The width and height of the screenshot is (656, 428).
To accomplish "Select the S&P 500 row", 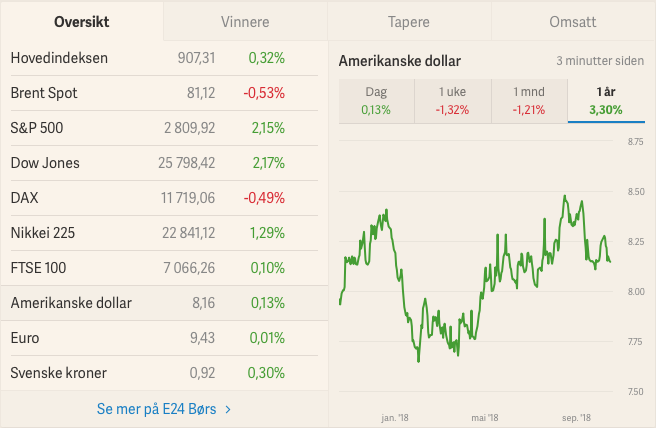I will (164, 128).
